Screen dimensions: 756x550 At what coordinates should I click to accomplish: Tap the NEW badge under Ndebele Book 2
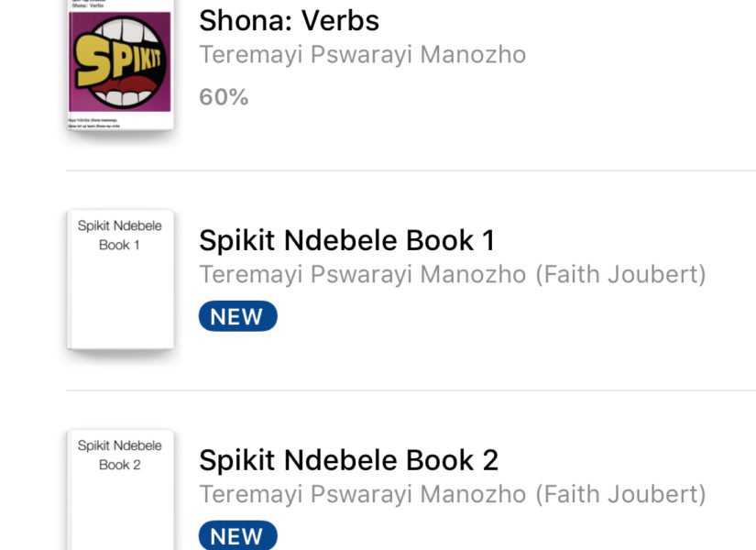coord(237,536)
